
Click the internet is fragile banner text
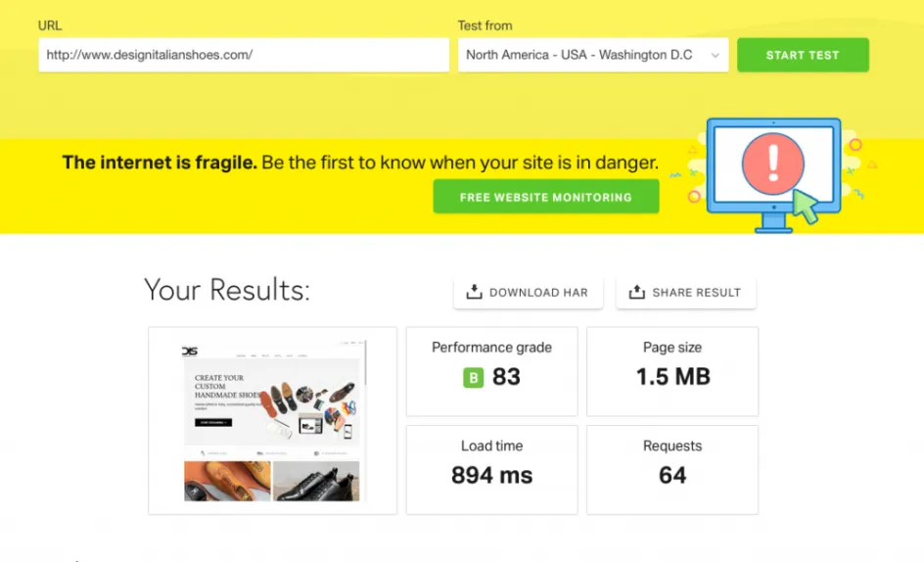pos(359,163)
